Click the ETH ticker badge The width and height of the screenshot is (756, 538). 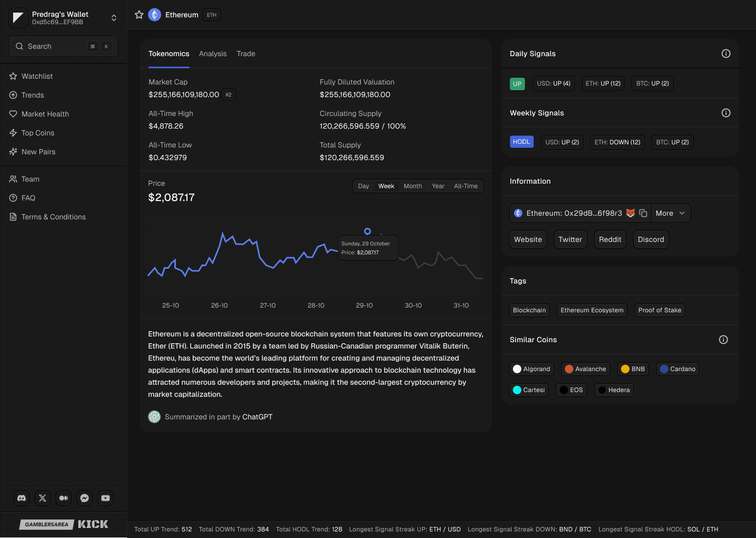tap(212, 15)
